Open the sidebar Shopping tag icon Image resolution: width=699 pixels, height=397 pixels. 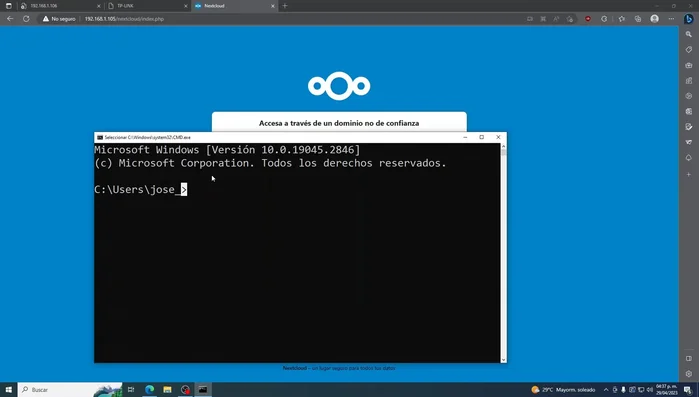click(689, 49)
